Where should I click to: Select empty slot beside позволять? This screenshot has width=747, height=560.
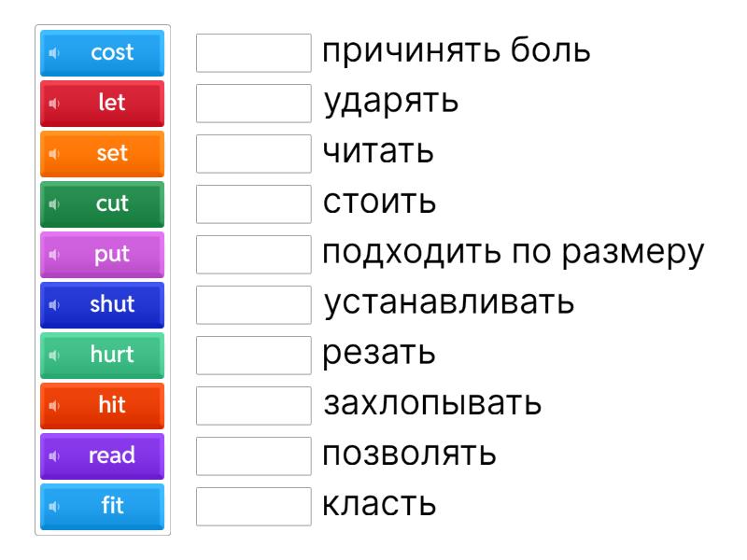click(x=254, y=456)
